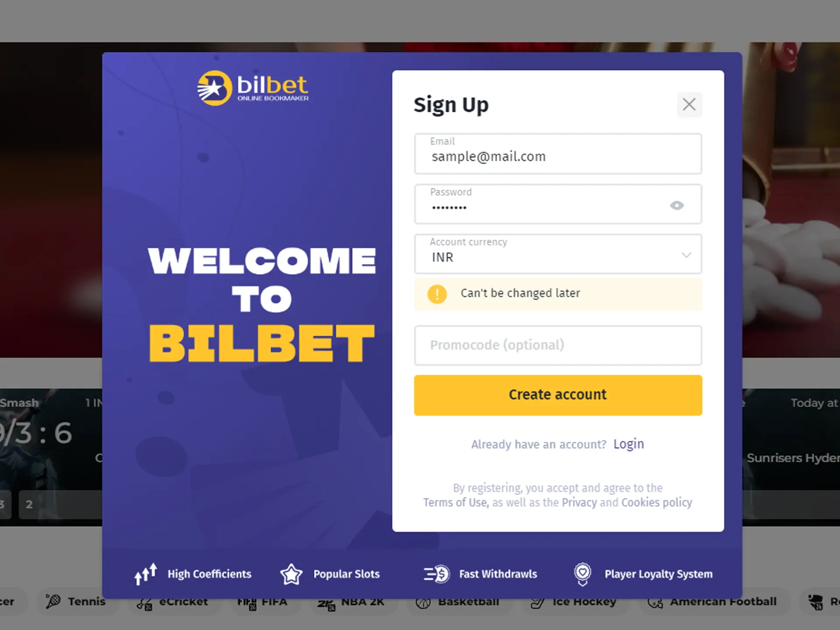Screen dimensions: 840x630
Task: Close the Sign Up modal
Action: [689, 104]
